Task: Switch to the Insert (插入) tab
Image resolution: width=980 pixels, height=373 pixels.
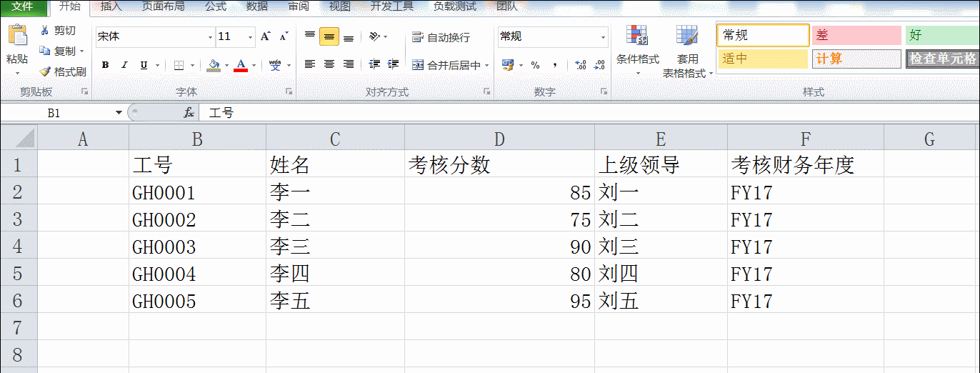Action: tap(111, 6)
